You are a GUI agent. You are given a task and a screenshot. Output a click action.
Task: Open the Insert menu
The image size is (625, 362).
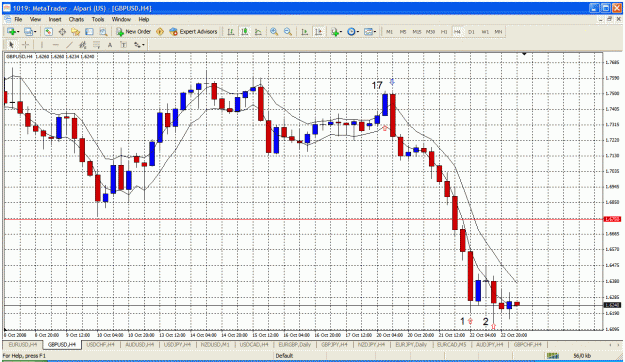point(55,19)
